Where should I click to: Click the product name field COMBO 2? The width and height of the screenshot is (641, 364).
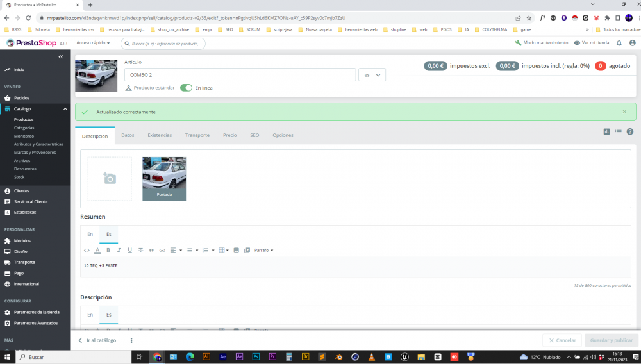240,75
